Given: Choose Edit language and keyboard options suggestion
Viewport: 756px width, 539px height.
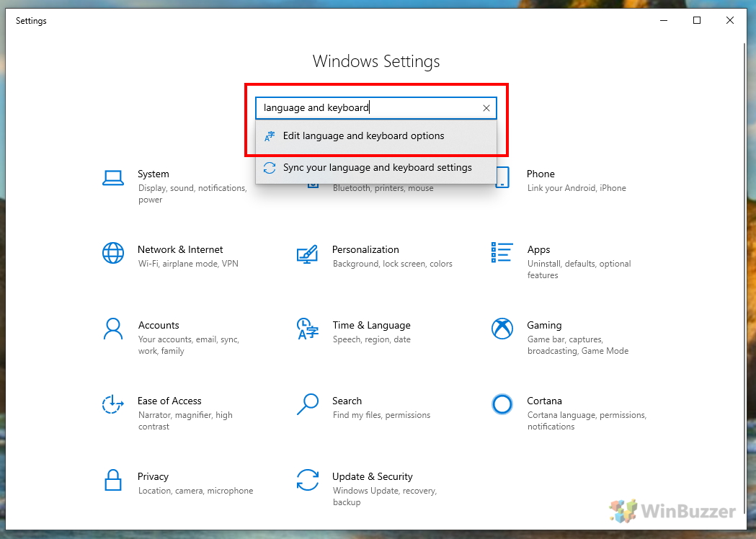Looking at the screenshot, I should pos(376,136).
